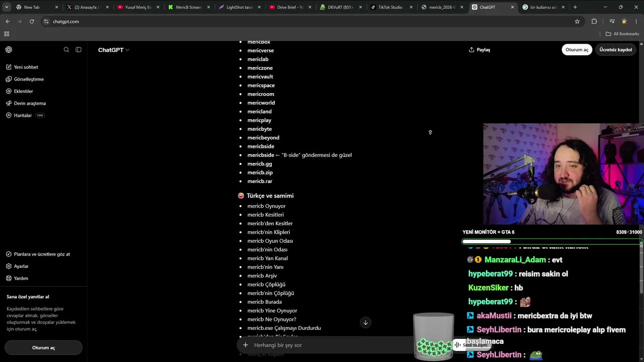
Task: Click the 'mericb Yan Kanal' list item
Action: coord(268,258)
